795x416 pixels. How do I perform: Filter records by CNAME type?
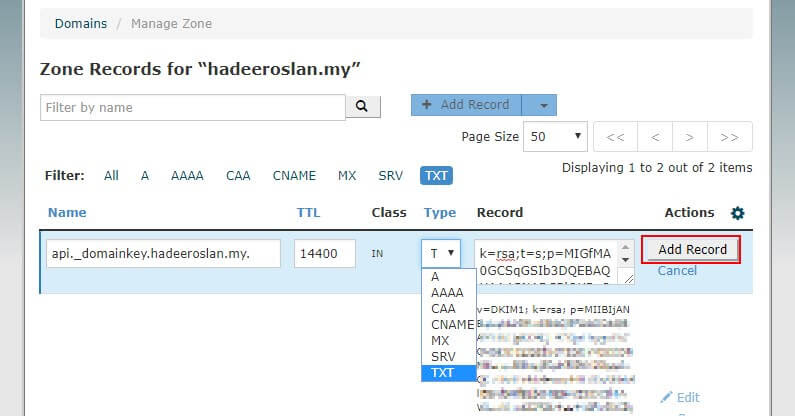(x=294, y=176)
